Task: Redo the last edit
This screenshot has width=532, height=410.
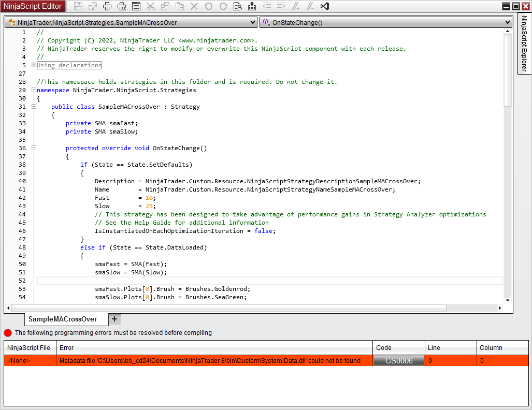Action: tap(223, 6)
